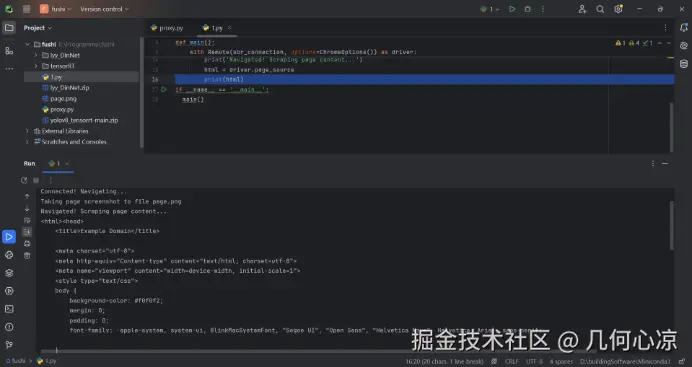Close the 1.py editor tab
Screen dimensions: 692x367
coord(229,28)
